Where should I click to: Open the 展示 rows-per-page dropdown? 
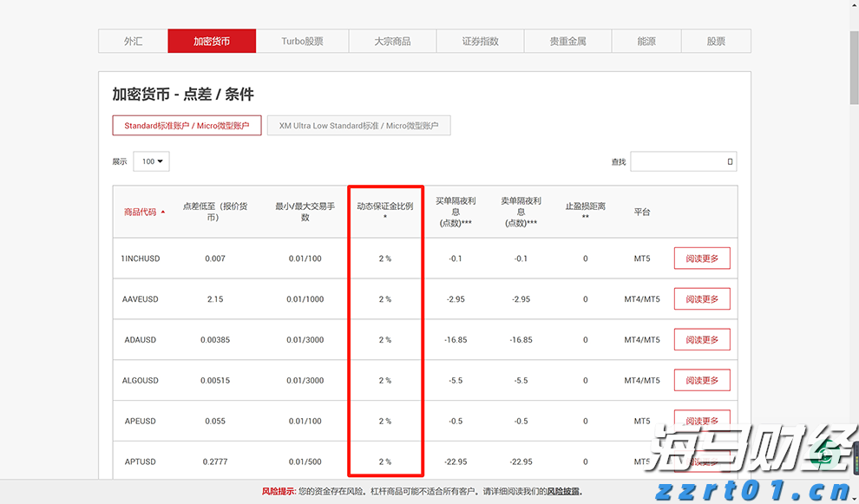tap(151, 161)
